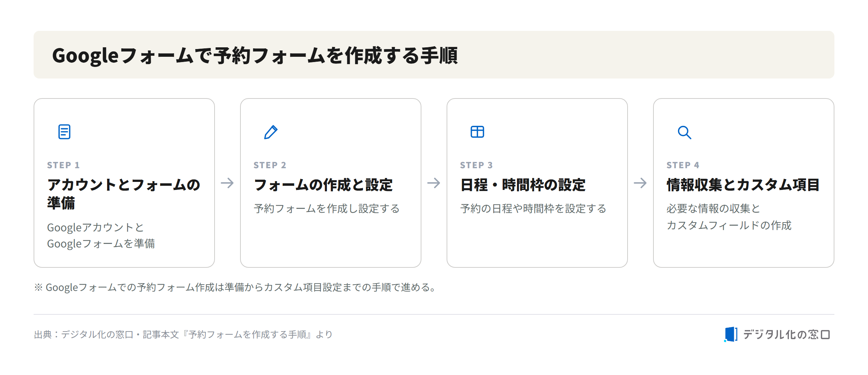868x375 pixels.
Task: Click the blue デジタル化の窓口 logo icon
Action: (731, 334)
